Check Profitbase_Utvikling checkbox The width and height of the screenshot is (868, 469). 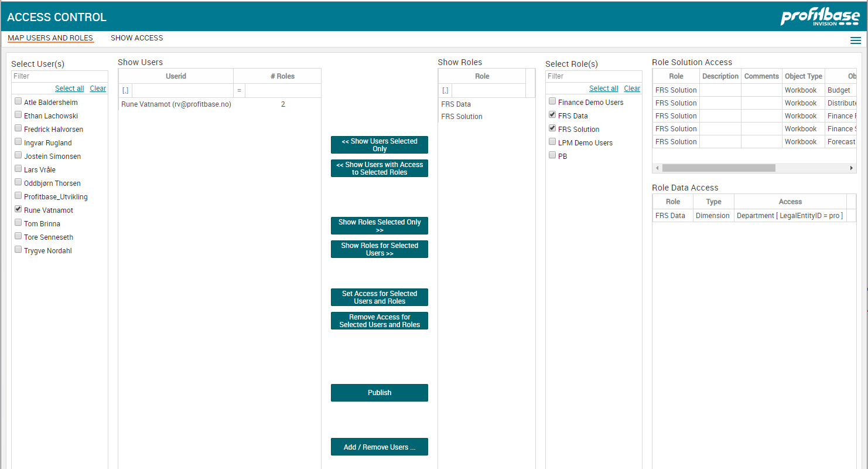[18, 196]
